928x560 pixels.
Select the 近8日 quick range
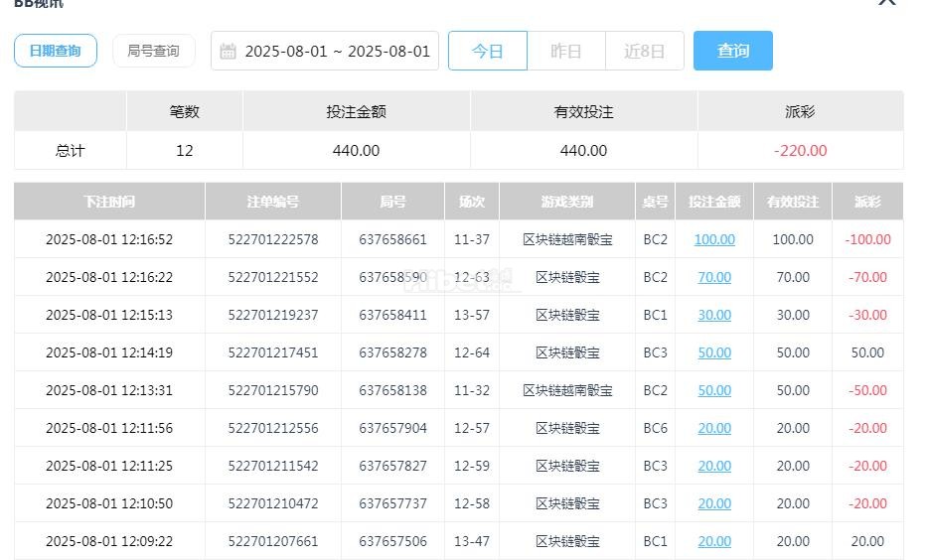pos(644,51)
